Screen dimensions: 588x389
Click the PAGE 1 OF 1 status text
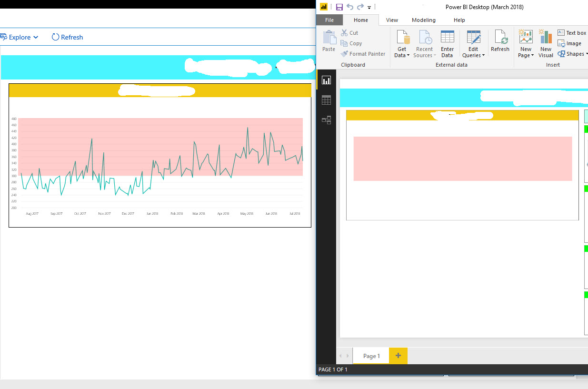pyautogui.click(x=333, y=369)
